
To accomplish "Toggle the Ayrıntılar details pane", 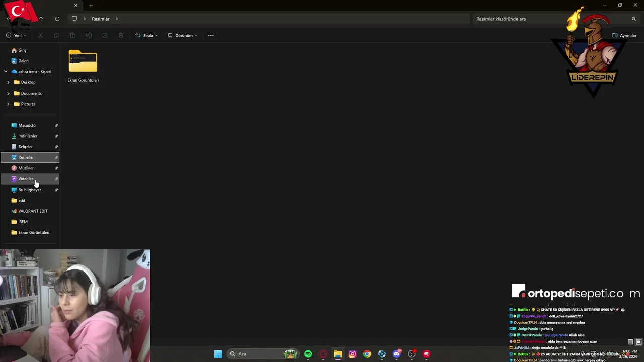I will (624, 35).
